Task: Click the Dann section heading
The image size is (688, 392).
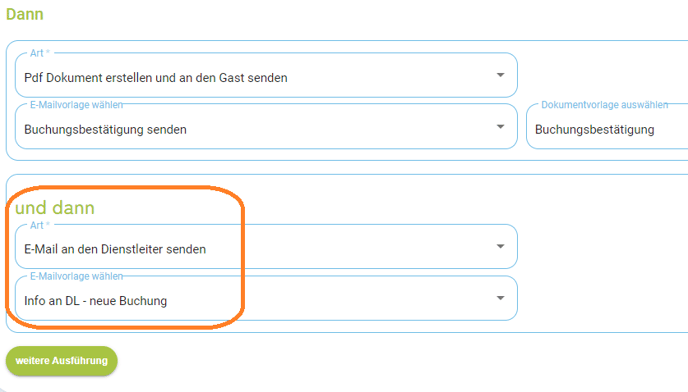Action: point(25,14)
